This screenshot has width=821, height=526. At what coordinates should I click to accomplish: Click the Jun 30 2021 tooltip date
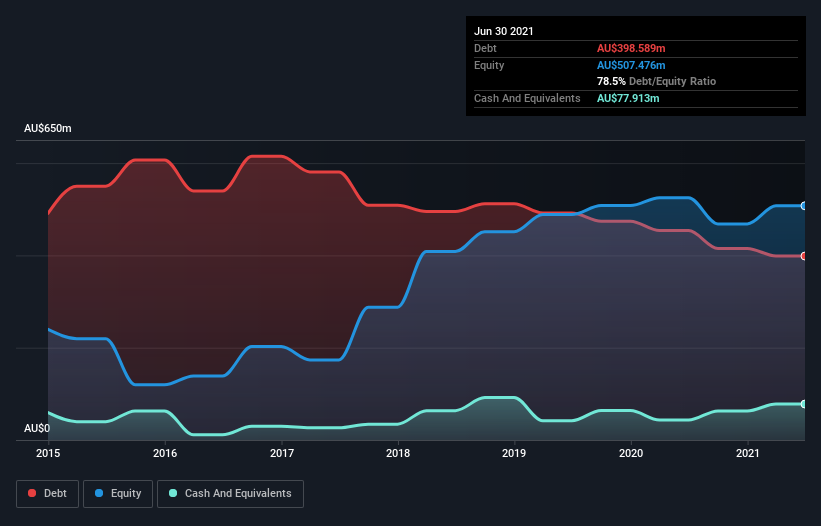click(x=504, y=31)
